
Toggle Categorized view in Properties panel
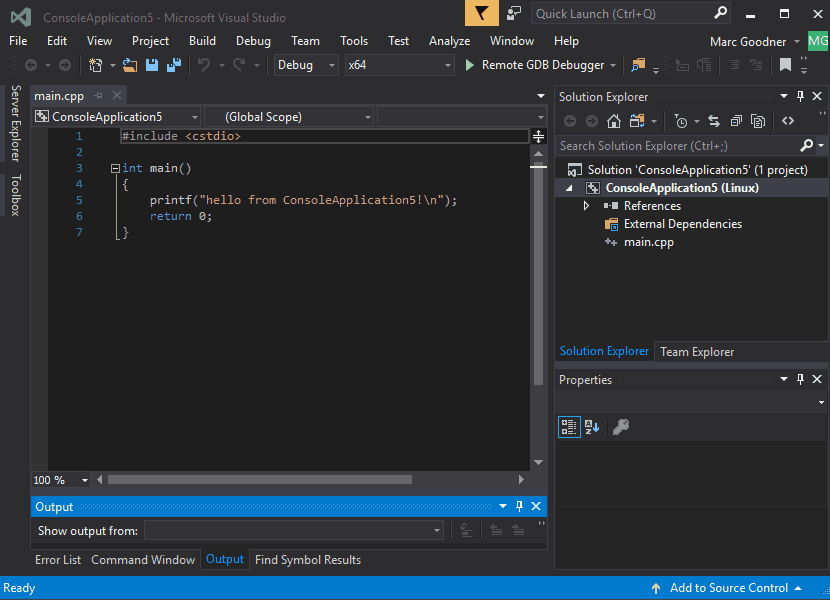pos(569,427)
